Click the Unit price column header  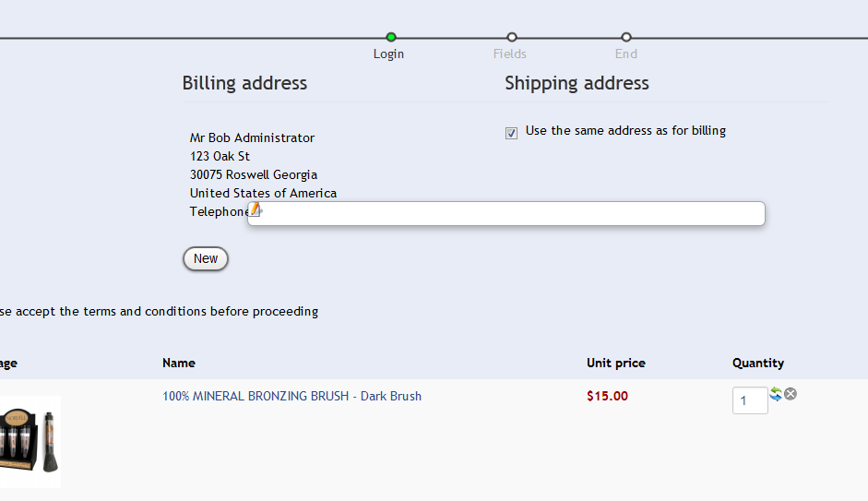pyautogui.click(x=615, y=363)
